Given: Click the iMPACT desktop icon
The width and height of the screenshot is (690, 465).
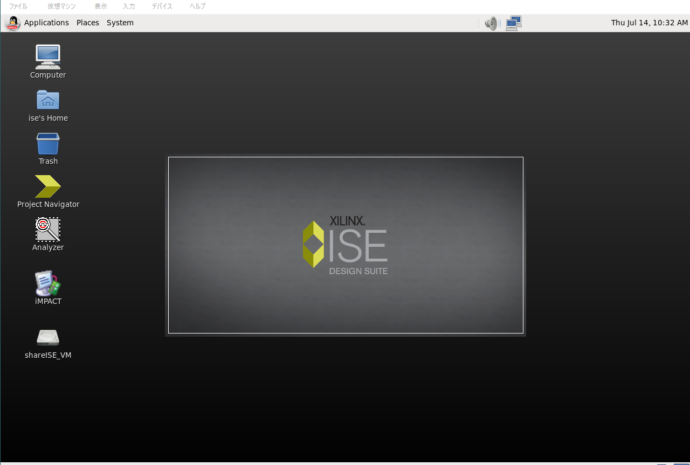Looking at the screenshot, I should pos(47,284).
